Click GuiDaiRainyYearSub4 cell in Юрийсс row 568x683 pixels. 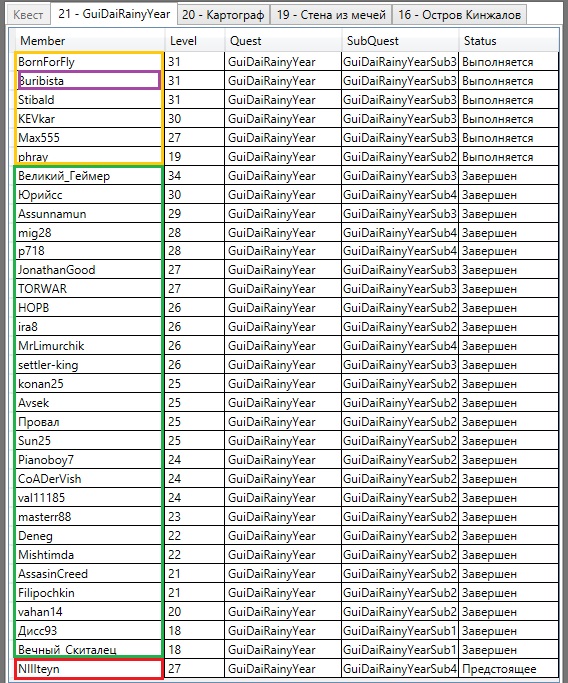tap(400, 195)
